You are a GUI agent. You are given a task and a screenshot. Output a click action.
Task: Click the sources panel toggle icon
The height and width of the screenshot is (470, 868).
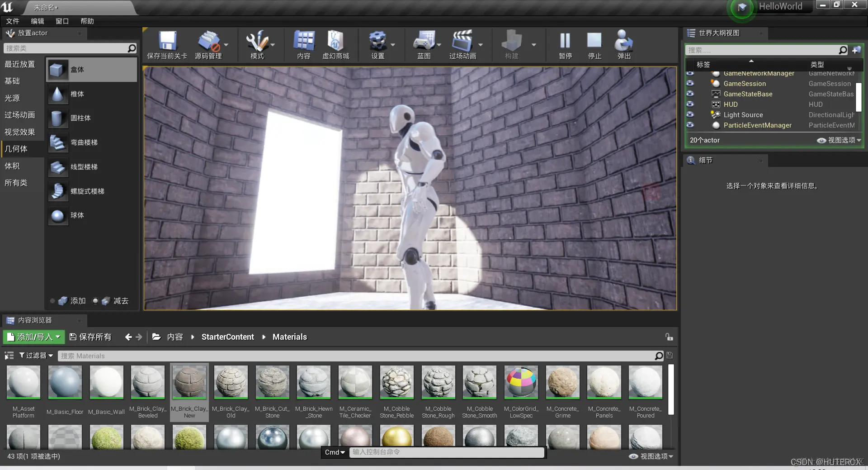9,356
